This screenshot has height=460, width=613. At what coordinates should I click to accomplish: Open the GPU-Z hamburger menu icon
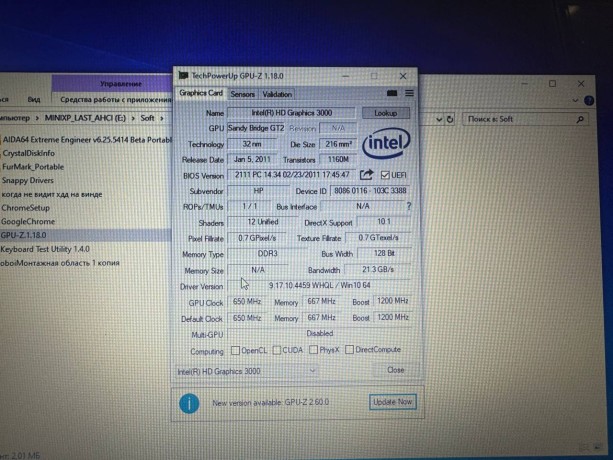(x=409, y=93)
